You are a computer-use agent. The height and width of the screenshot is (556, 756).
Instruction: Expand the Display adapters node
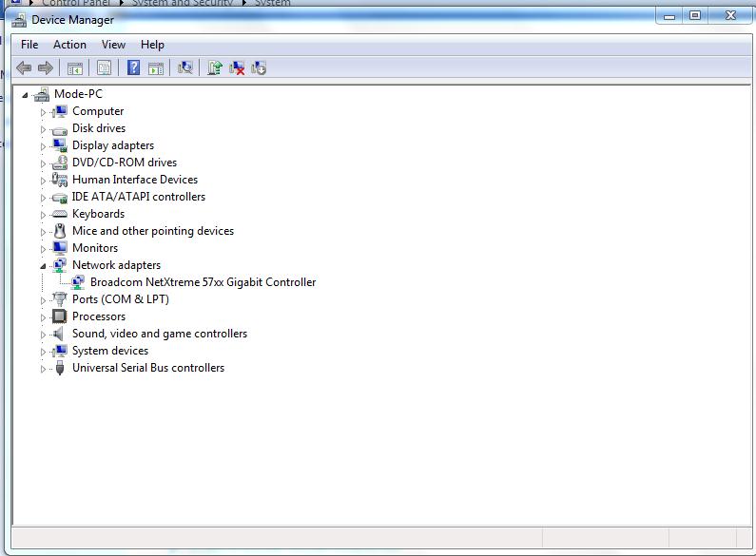[43, 146]
